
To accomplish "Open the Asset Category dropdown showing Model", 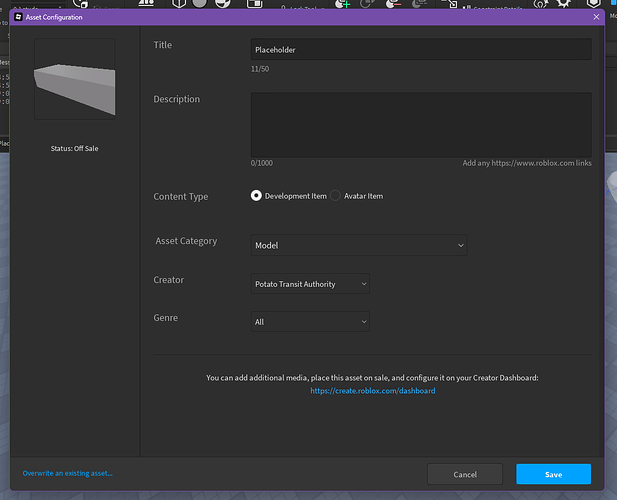I will 359,245.
